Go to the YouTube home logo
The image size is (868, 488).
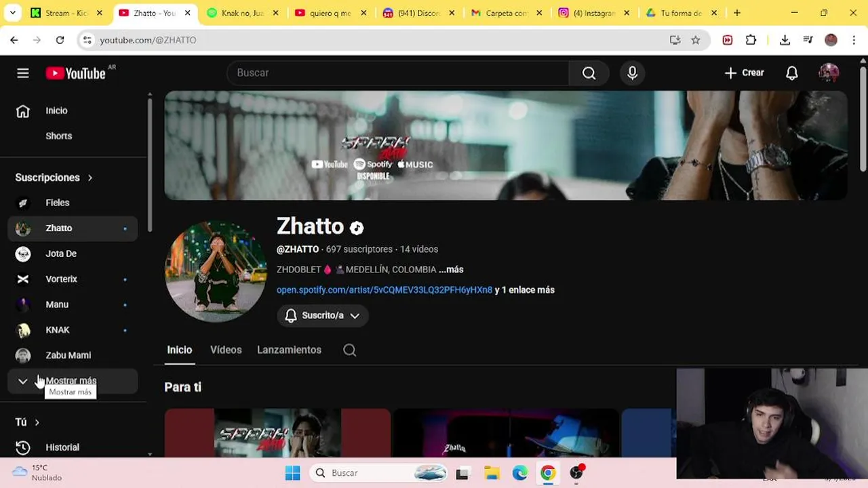tap(75, 73)
